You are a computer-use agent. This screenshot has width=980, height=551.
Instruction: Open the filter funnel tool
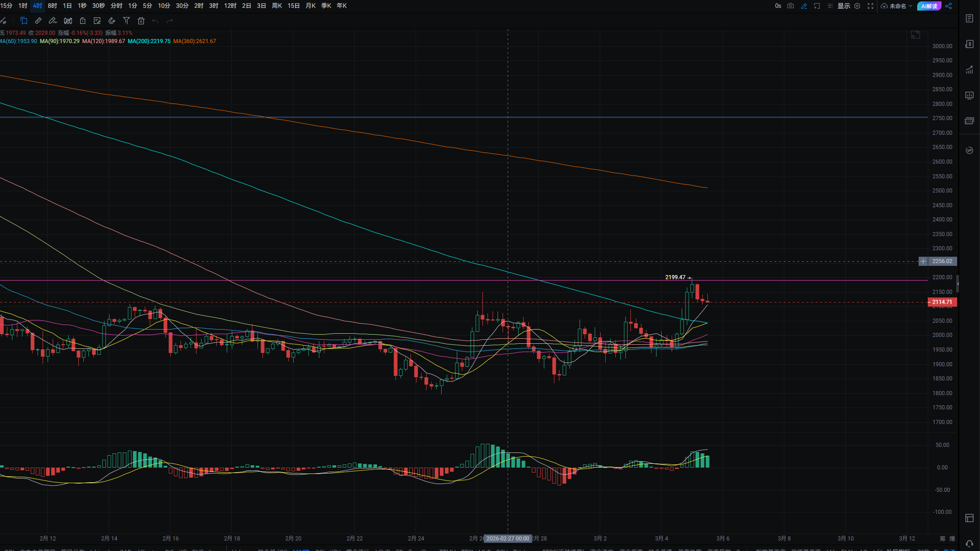pyautogui.click(x=126, y=21)
